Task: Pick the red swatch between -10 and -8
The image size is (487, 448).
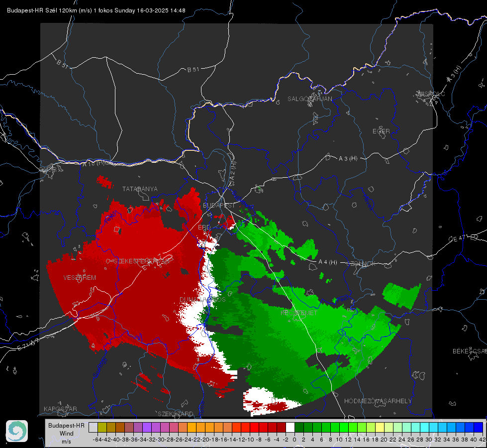Action: [254, 427]
